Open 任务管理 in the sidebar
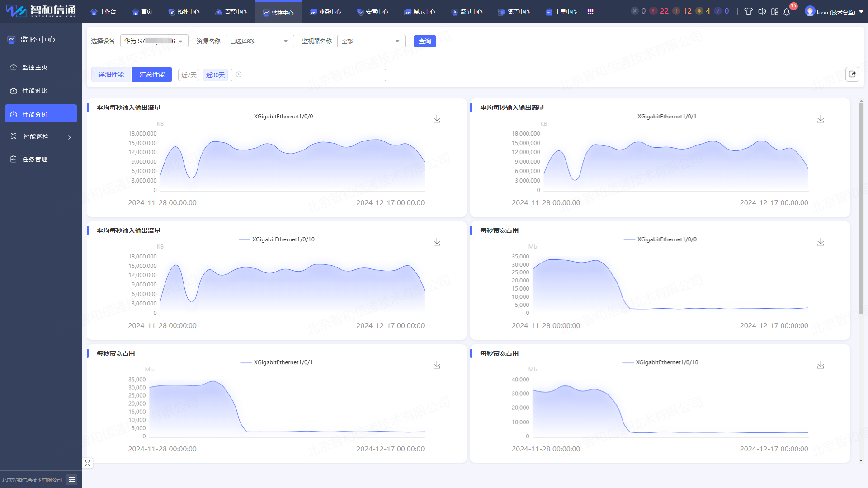The width and height of the screenshot is (868, 488). (x=41, y=159)
